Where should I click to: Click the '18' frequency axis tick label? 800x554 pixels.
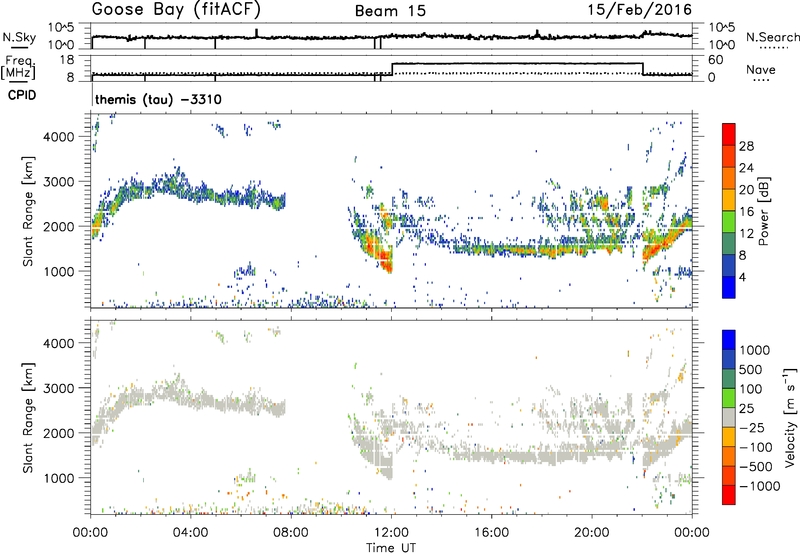click(66, 60)
